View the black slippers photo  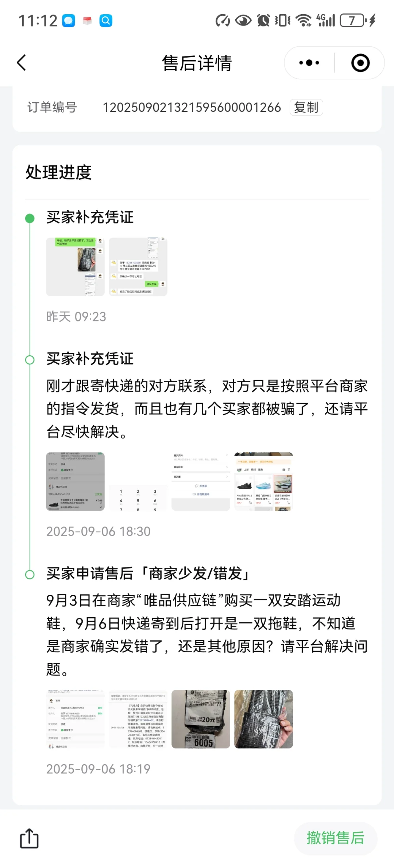tap(263, 719)
